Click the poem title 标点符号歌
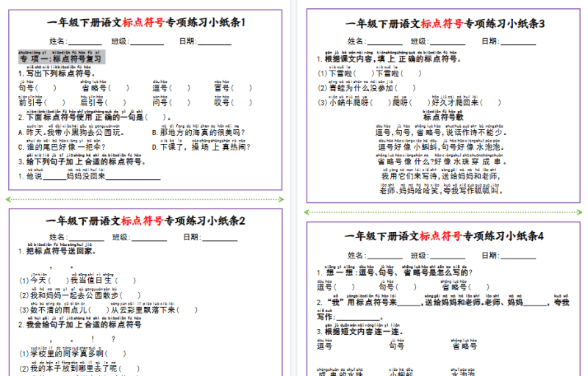The width and height of the screenshot is (588, 376). (443, 117)
